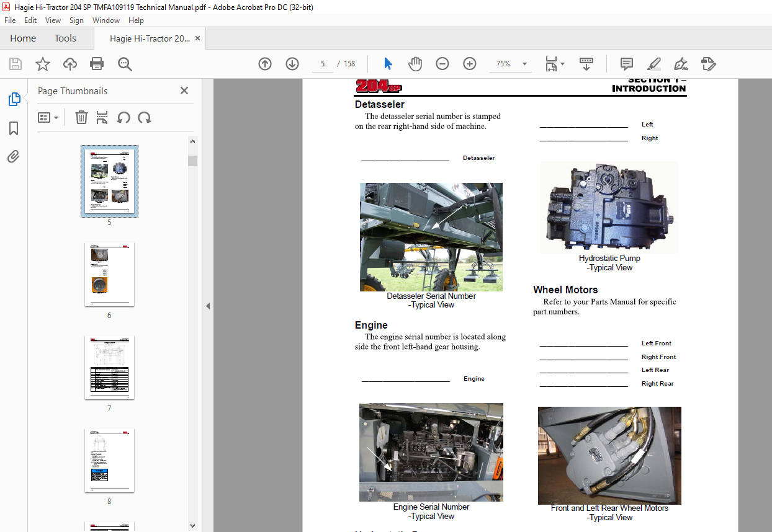
Task: Select the page 8 thumbnail
Action: (109, 460)
